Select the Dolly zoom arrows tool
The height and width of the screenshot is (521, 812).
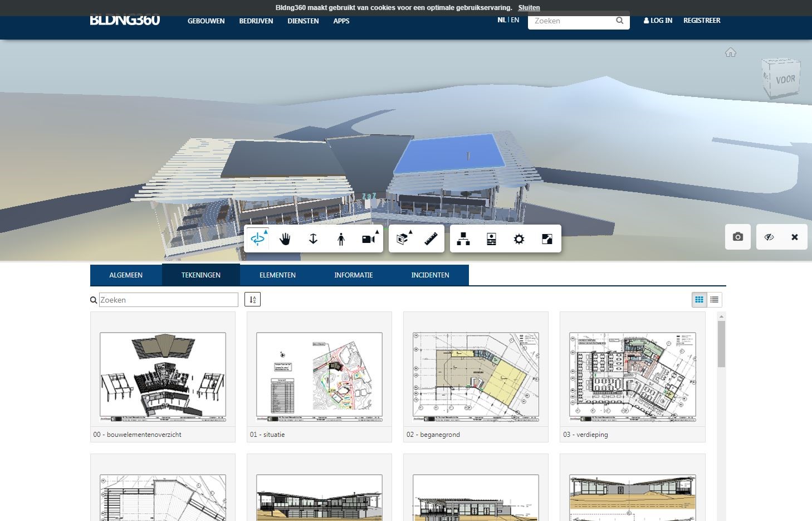pyautogui.click(x=313, y=239)
